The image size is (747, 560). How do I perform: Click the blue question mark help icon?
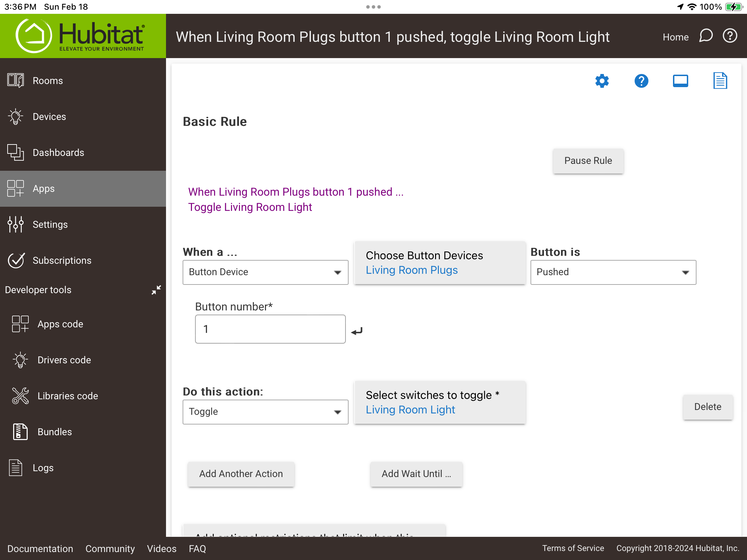pyautogui.click(x=641, y=81)
